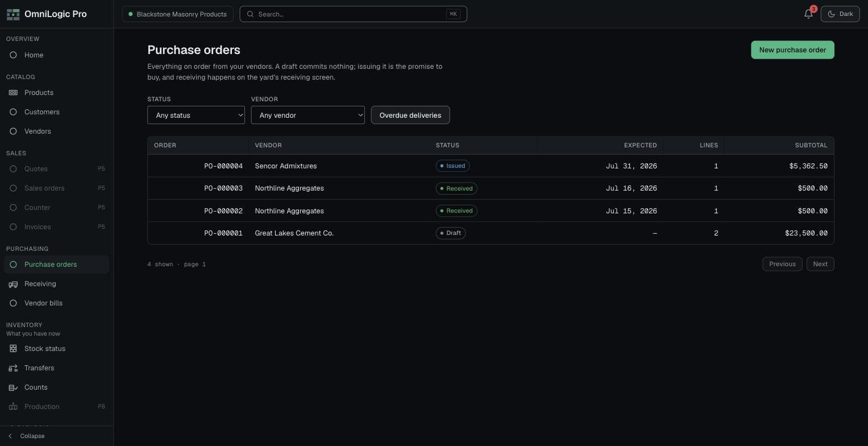Click Great Lakes Cement Co. cell
868x446 pixels.
click(x=294, y=233)
